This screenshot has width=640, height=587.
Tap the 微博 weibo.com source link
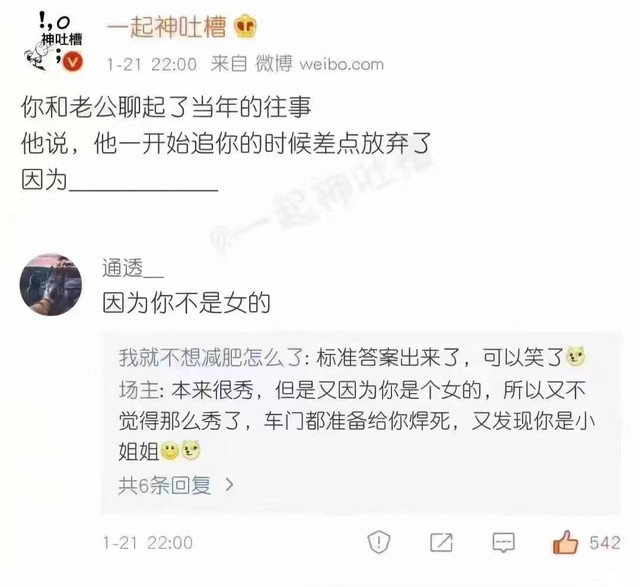320,64
